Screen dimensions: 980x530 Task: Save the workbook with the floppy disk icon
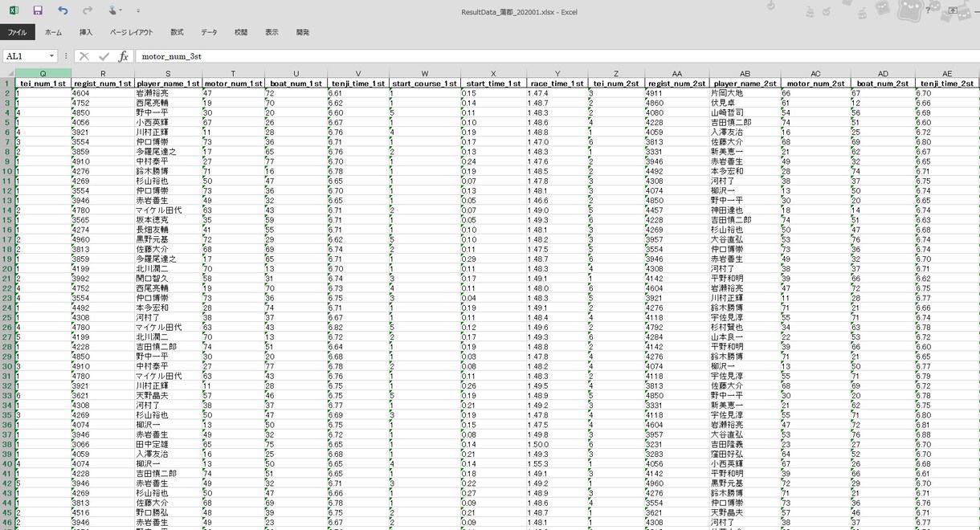pos(38,10)
